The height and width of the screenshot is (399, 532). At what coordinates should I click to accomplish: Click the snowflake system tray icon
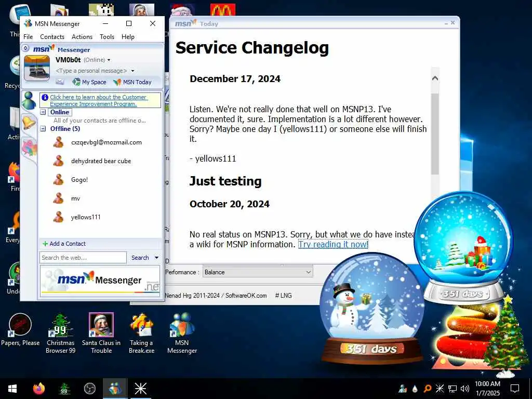click(440, 389)
